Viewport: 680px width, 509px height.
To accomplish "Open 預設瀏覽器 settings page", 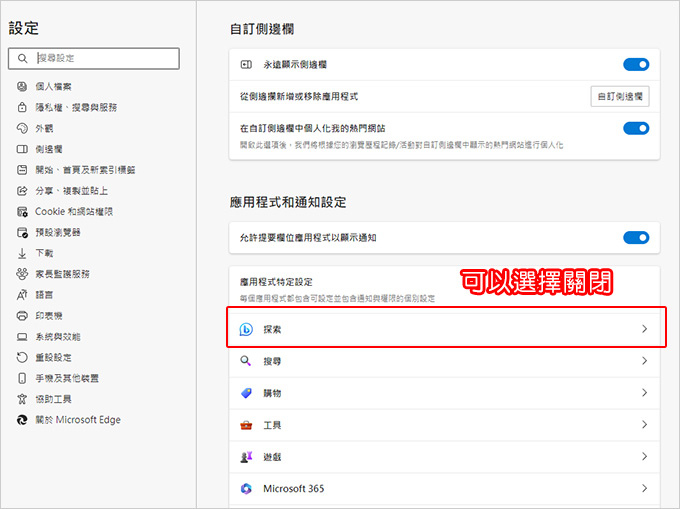I will pos(58,232).
